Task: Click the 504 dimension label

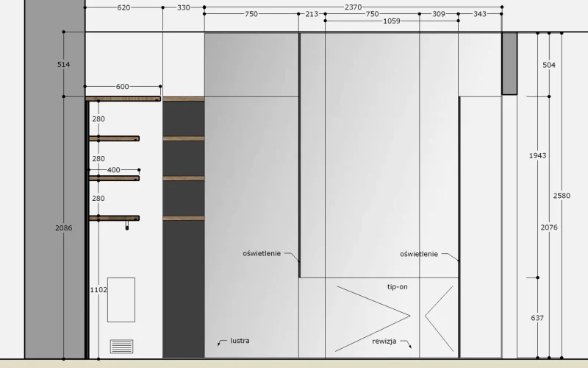Action: tap(549, 65)
